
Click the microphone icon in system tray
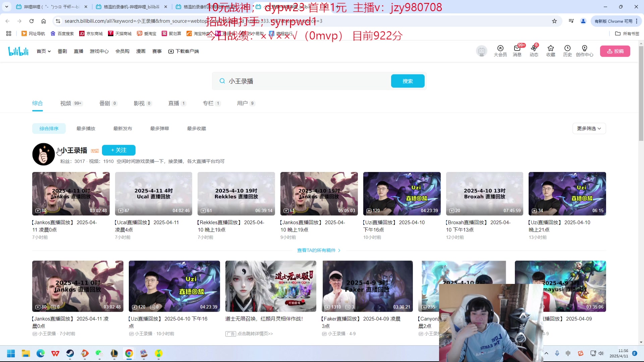(x=557, y=353)
